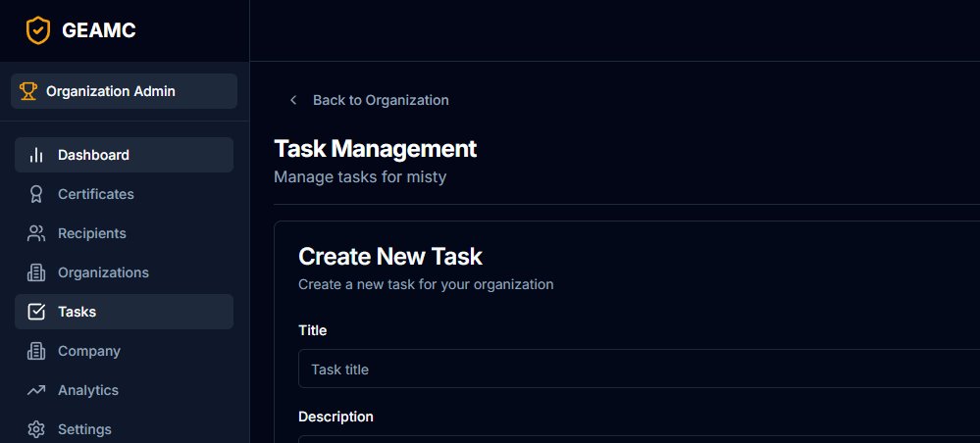
Task: Click the Recipients people icon
Action: [36, 233]
